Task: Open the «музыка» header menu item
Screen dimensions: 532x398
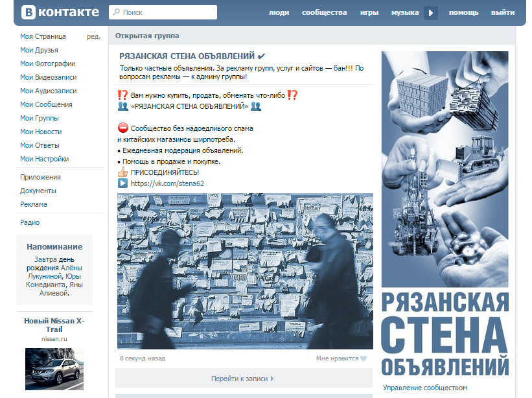Action: tap(405, 12)
